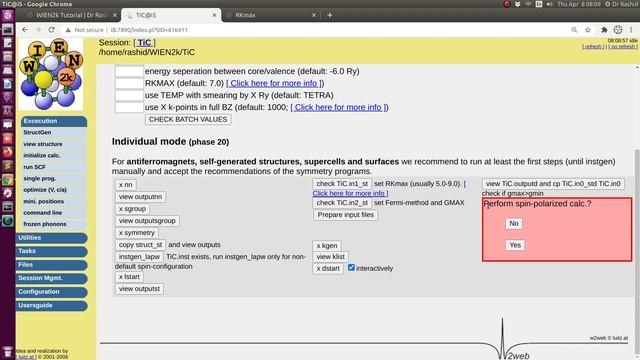Image resolution: width=640 pixels, height=360 pixels.
Task: Open the Trash in the dock
Action: pos(7,352)
